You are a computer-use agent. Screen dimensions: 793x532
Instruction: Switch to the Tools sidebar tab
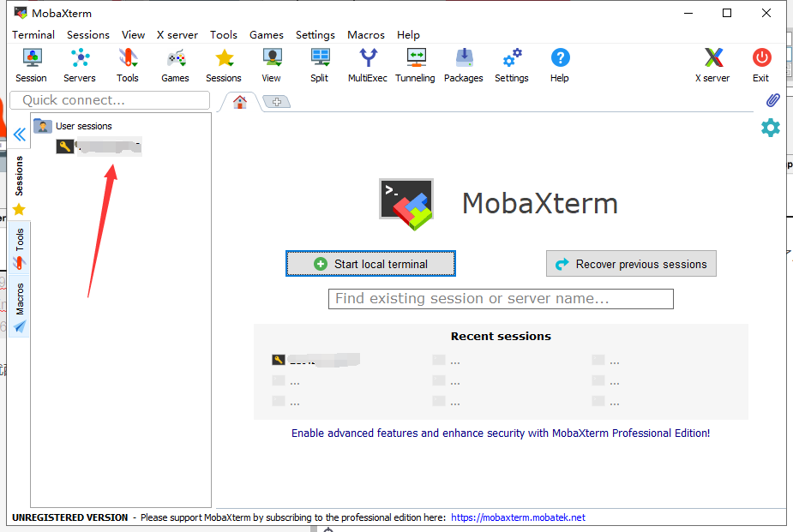pos(19,248)
